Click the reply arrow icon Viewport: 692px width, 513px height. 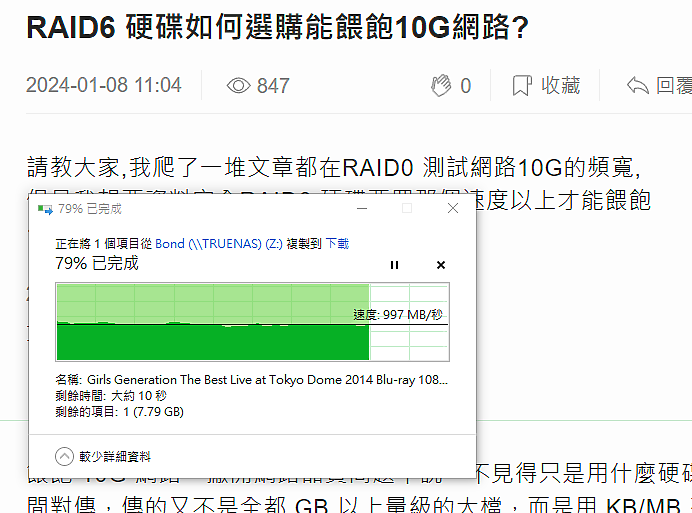(637, 86)
